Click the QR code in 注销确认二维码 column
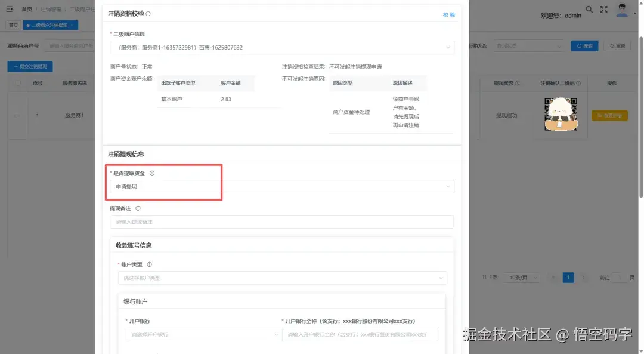Viewport: 644px width, 354px height. click(560, 113)
